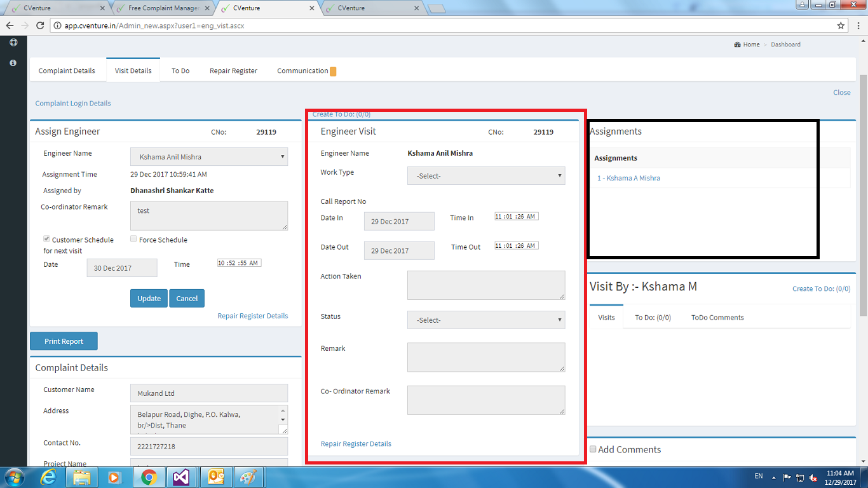Open Communication tab

point(306,71)
